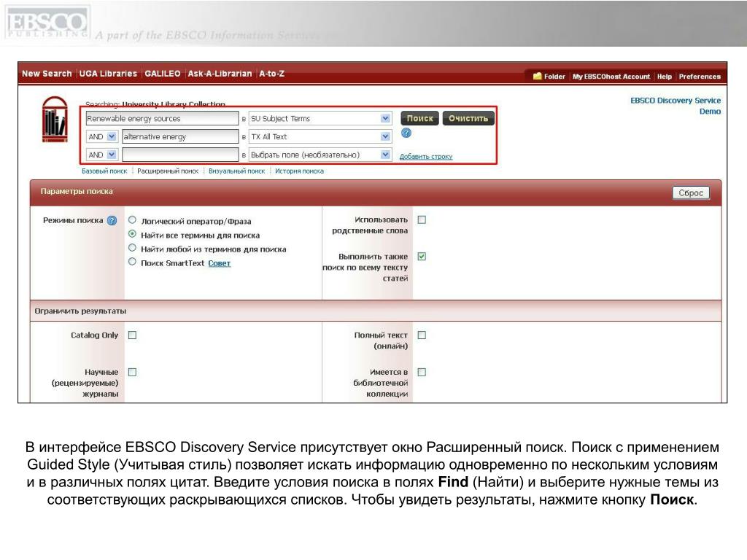Click the Добавить строку link
This screenshot has width=747, height=560.
[426, 156]
